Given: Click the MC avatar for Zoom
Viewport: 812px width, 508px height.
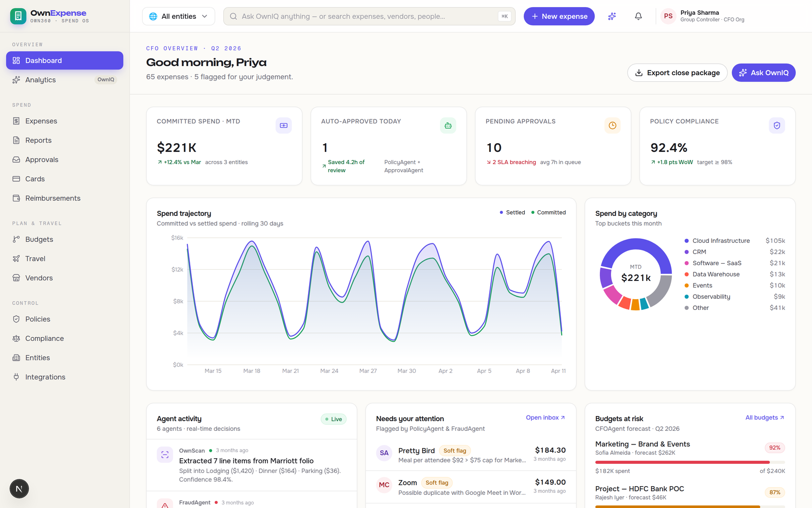Looking at the screenshot, I should point(384,485).
